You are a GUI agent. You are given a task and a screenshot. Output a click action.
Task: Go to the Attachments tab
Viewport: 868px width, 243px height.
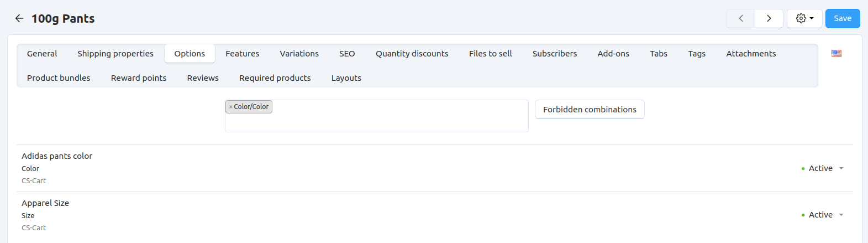(751, 54)
